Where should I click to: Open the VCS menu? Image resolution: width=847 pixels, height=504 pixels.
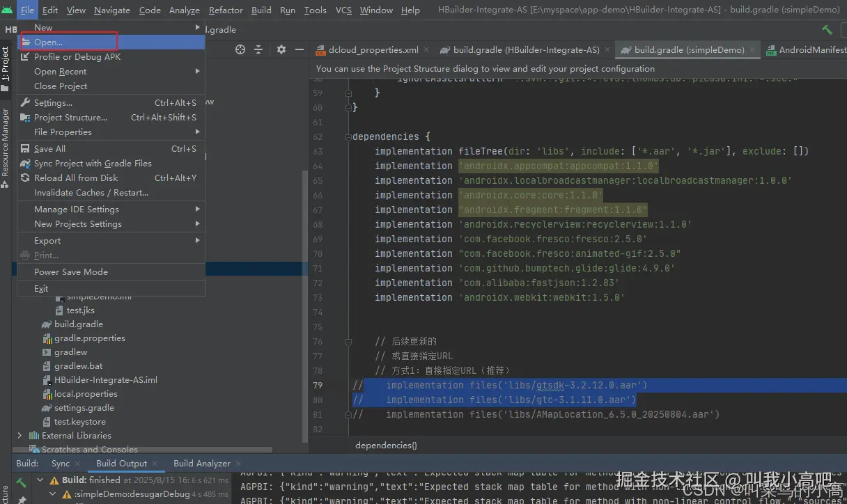pyautogui.click(x=343, y=10)
